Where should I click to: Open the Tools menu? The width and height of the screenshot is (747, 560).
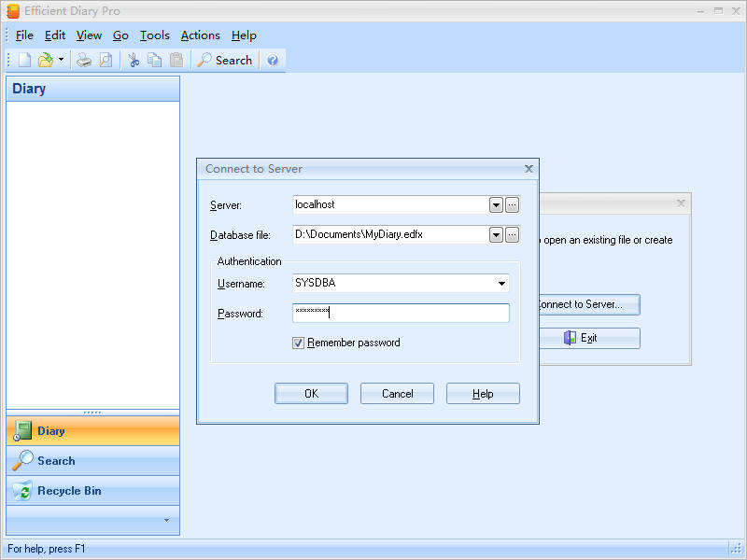click(154, 35)
